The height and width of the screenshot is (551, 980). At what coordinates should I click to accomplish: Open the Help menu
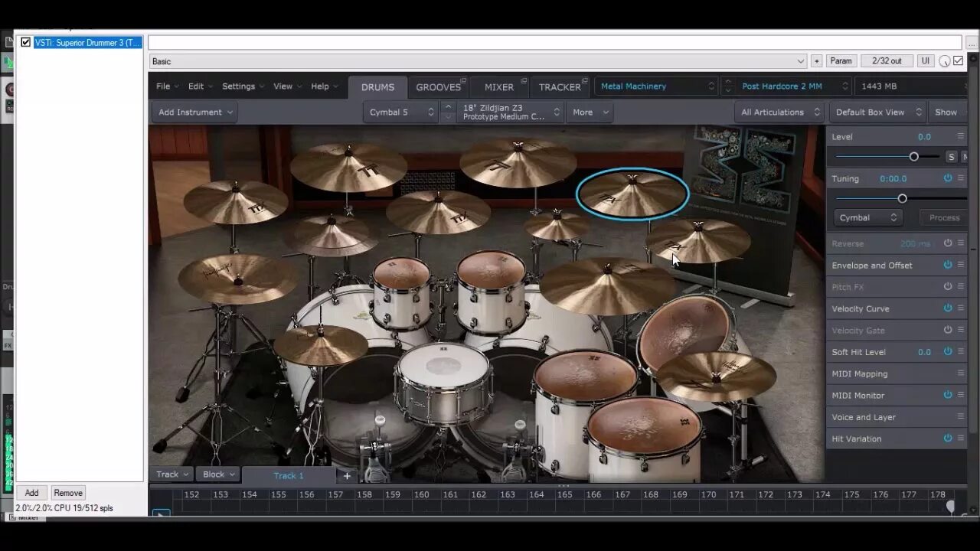point(325,86)
